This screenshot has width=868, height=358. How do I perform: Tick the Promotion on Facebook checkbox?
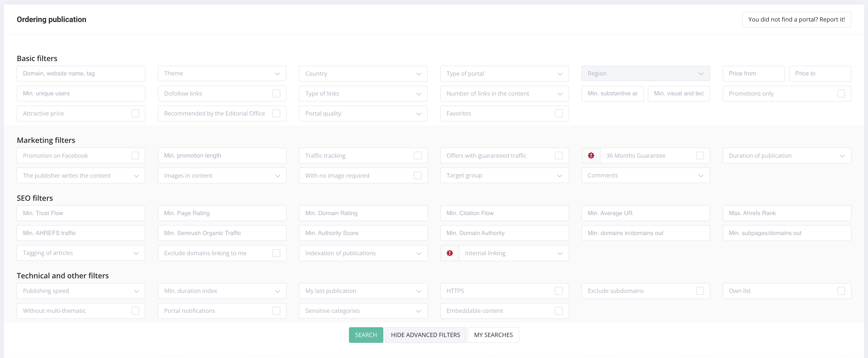(135, 156)
